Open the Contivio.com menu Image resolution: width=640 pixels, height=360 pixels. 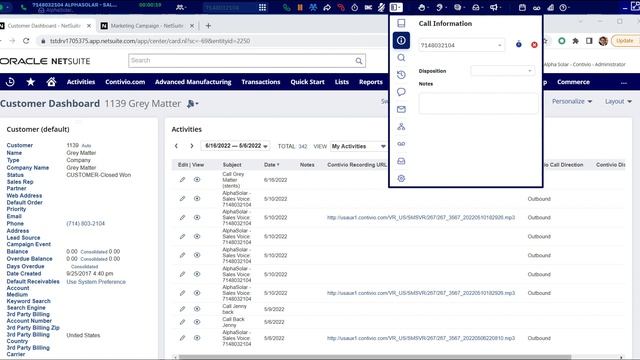(x=125, y=82)
